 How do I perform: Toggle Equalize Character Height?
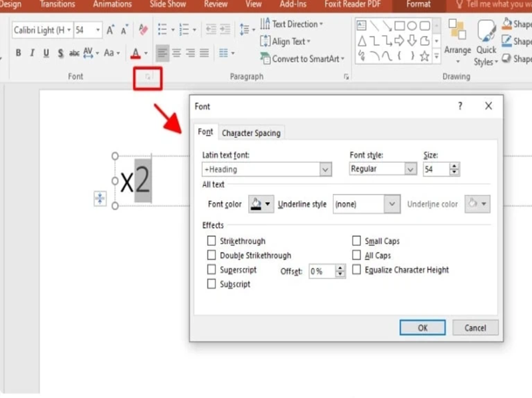[356, 270]
